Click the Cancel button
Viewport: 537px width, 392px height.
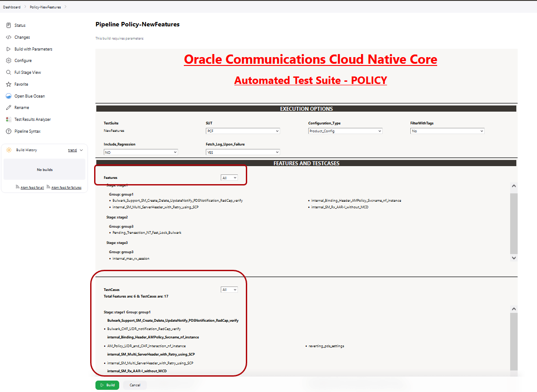pyautogui.click(x=135, y=385)
